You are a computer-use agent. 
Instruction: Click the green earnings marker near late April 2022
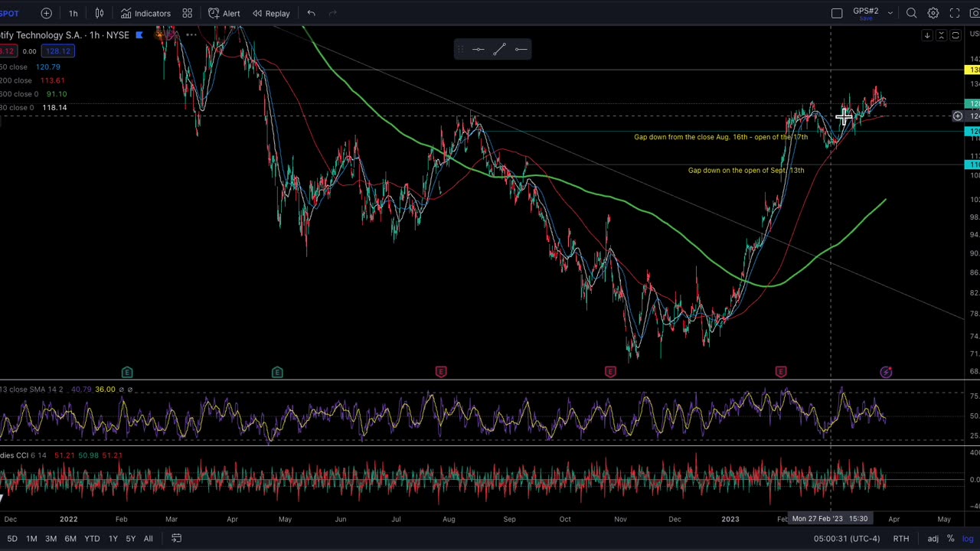coord(277,372)
